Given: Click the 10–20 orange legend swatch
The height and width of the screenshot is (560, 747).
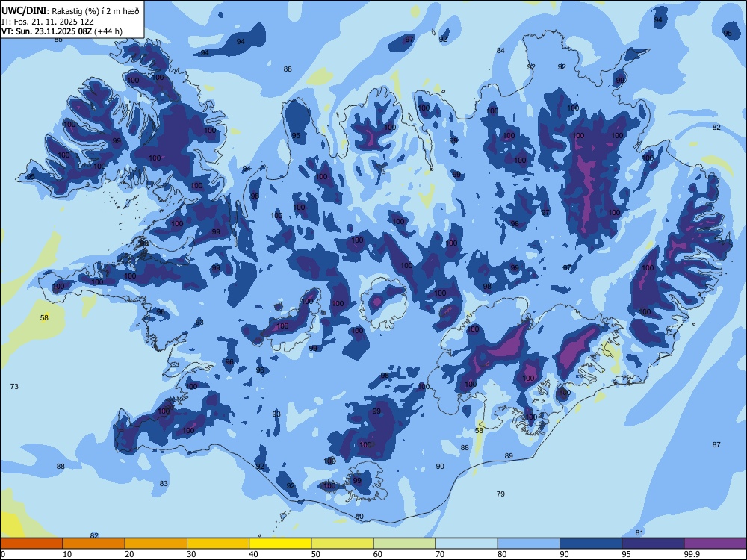Looking at the screenshot, I should coord(94,544).
